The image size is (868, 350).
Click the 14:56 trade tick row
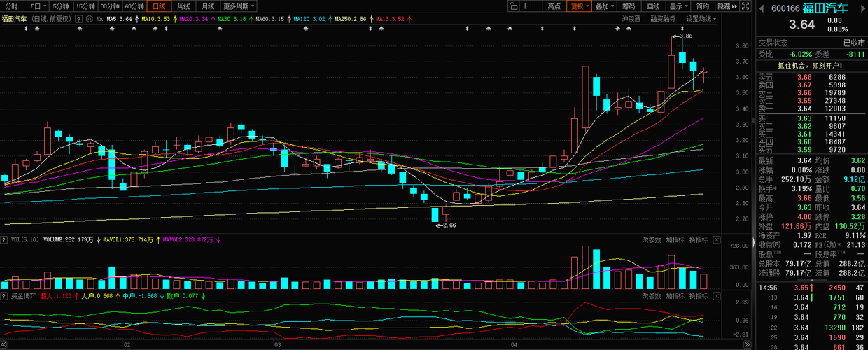[812, 288]
